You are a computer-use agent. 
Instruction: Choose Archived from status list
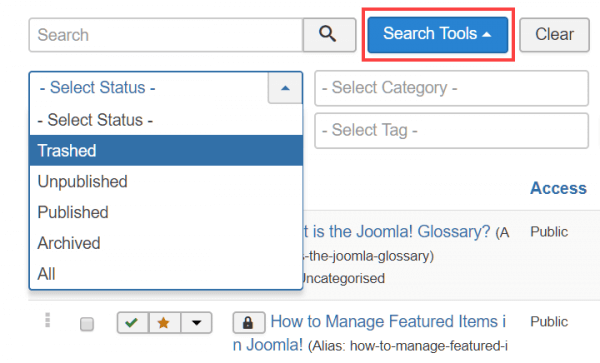(x=166, y=243)
